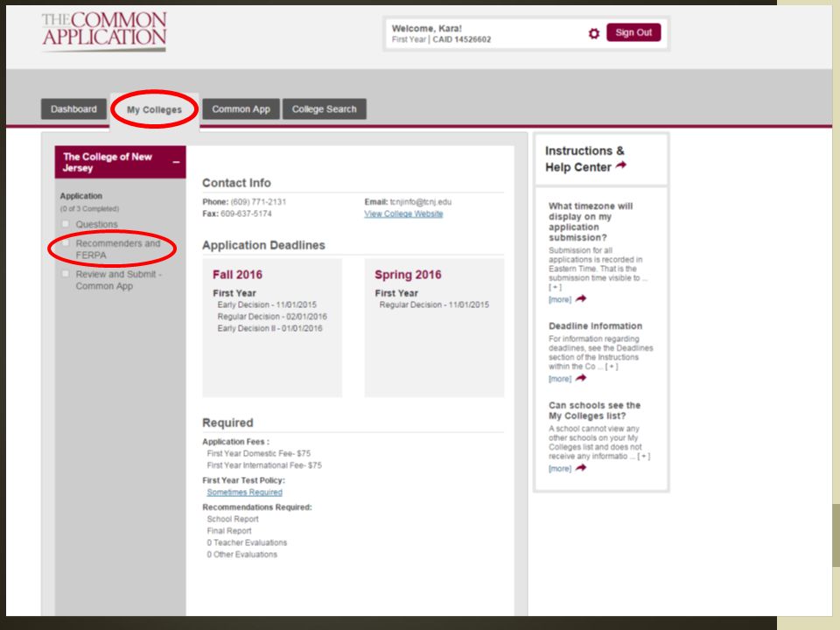Open Recommenders and FERPA section
Image resolution: width=840 pixels, height=630 pixels.
118,249
